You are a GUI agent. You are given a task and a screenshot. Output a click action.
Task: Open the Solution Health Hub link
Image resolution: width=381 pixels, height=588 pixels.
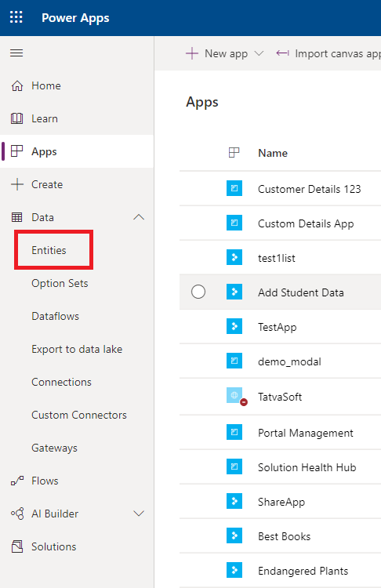[x=307, y=467]
